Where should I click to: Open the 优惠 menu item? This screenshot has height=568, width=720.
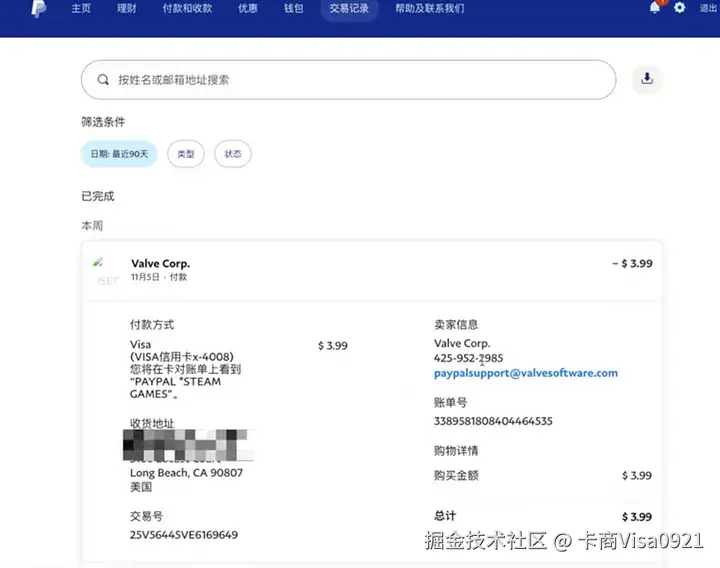pos(248,8)
